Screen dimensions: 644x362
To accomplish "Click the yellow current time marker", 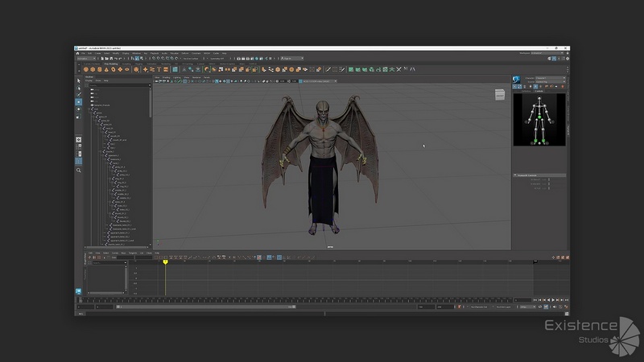I will [165, 261].
